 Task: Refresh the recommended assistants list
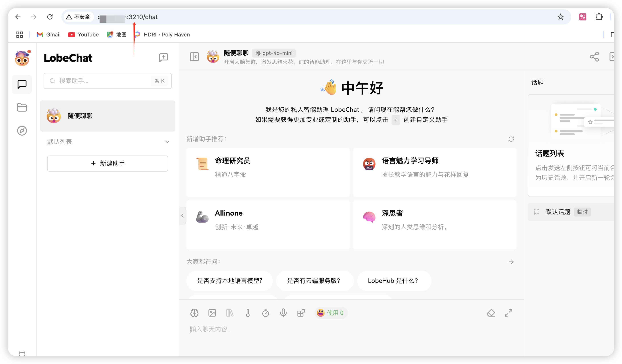(x=511, y=139)
